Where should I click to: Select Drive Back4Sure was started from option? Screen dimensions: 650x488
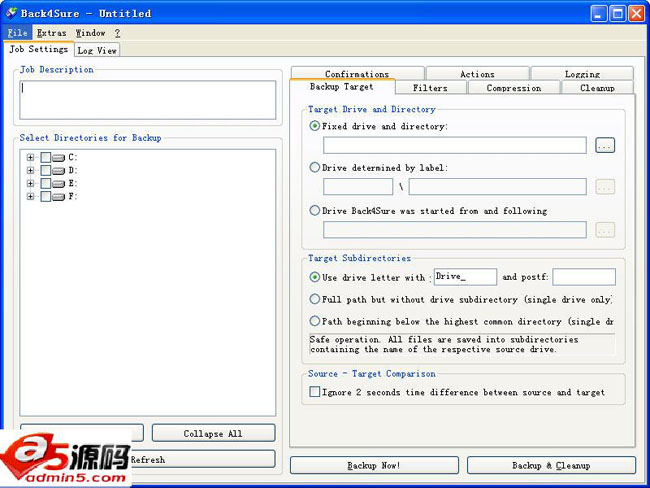pos(315,210)
